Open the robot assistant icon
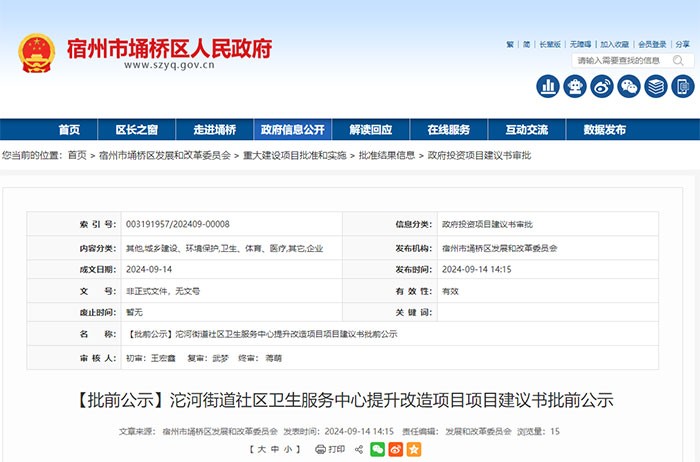 (x=575, y=86)
